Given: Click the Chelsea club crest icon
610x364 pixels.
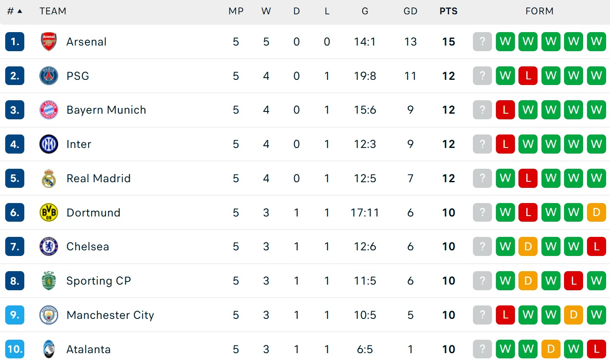Looking at the screenshot, I should pos(49,246).
